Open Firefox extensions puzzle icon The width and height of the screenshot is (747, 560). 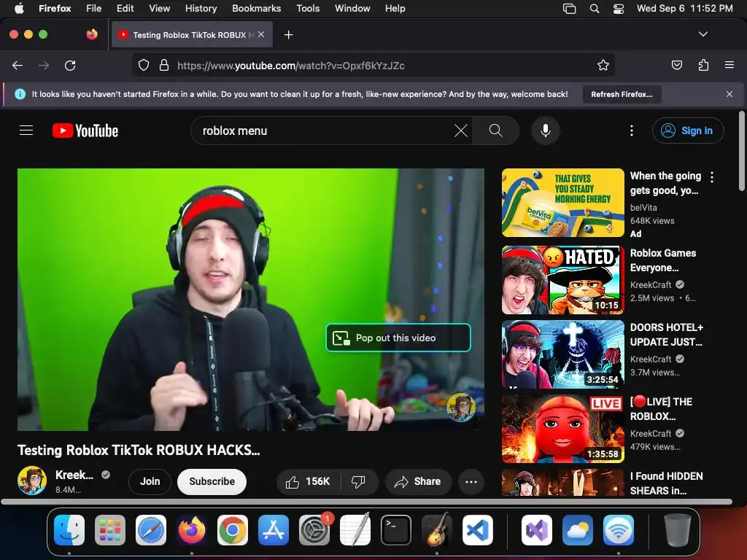coord(703,65)
